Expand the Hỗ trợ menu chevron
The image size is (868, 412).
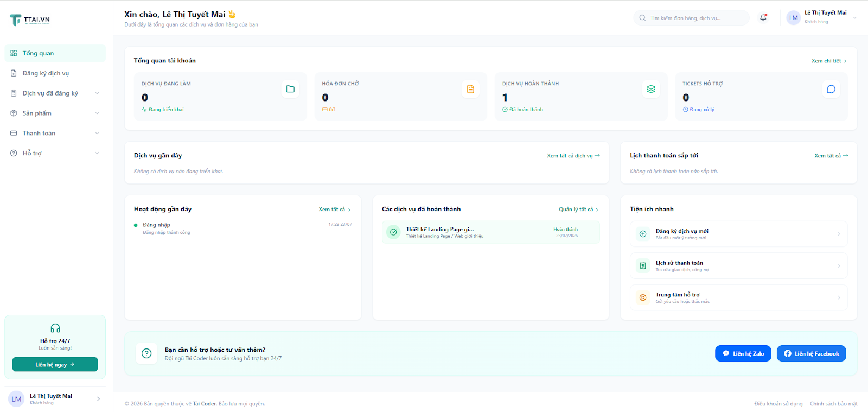97,153
